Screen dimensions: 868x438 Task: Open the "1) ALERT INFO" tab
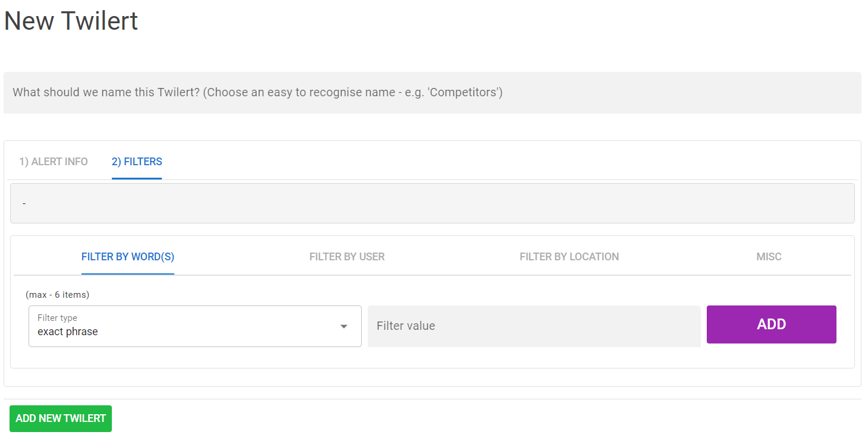54,162
